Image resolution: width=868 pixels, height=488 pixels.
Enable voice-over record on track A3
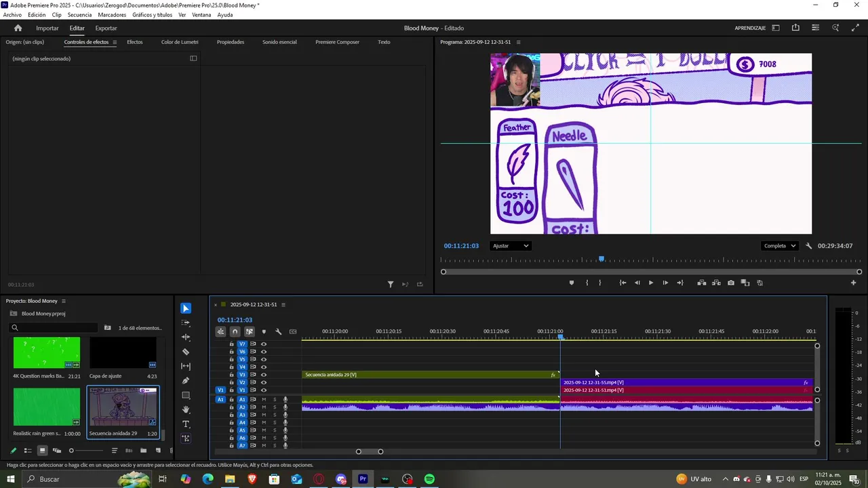click(285, 415)
